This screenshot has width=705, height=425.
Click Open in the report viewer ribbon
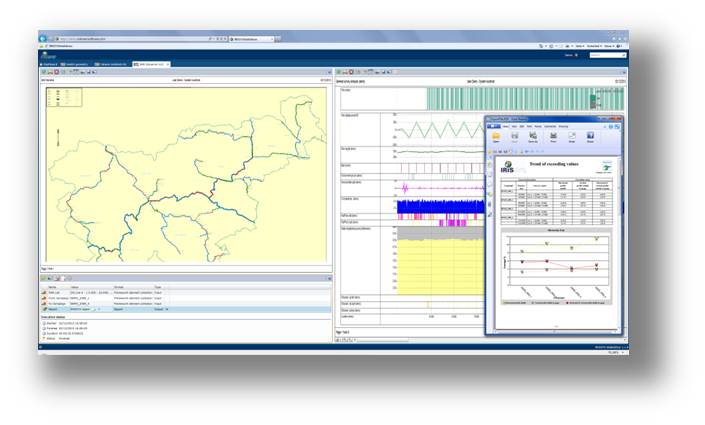tap(495, 137)
